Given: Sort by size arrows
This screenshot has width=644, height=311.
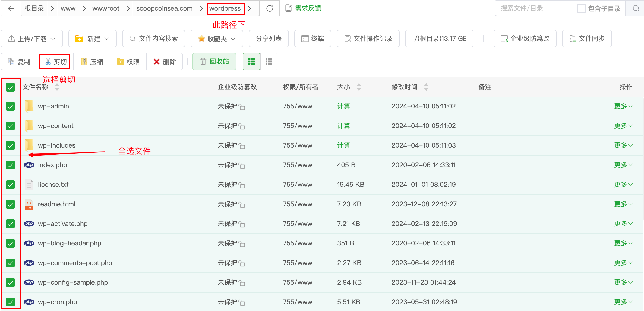Looking at the screenshot, I should 359,87.
